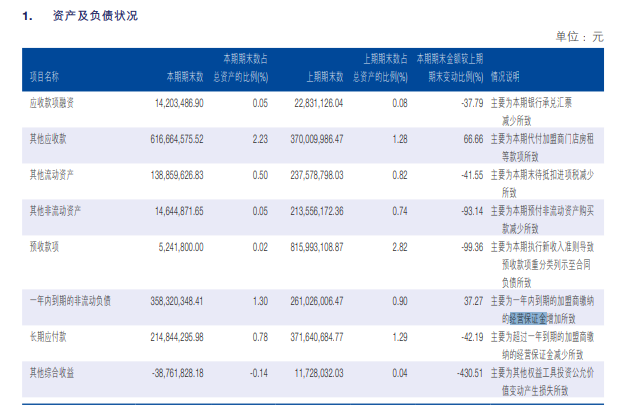The image size is (622, 419).
Task: Click the change ratio -37.79
Action: point(472,103)
